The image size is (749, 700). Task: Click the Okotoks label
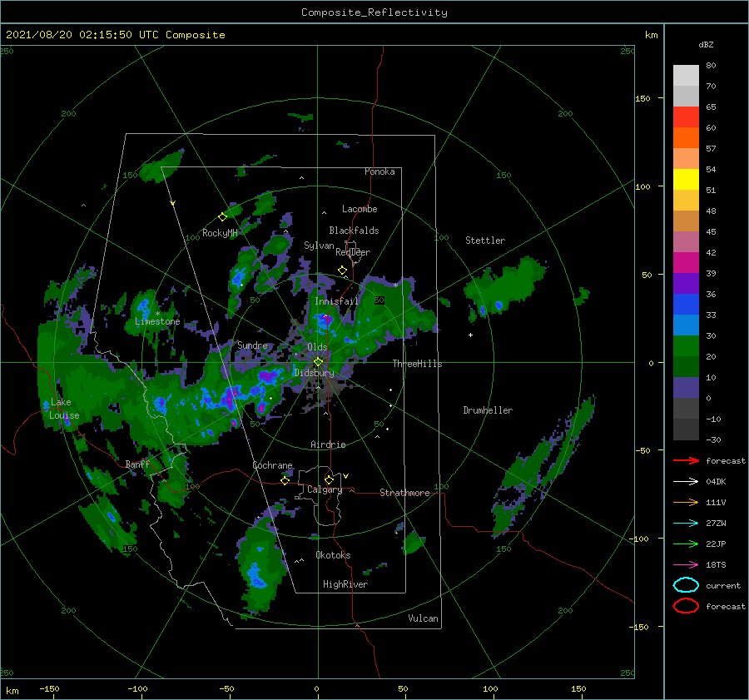[x=334, y=555]
